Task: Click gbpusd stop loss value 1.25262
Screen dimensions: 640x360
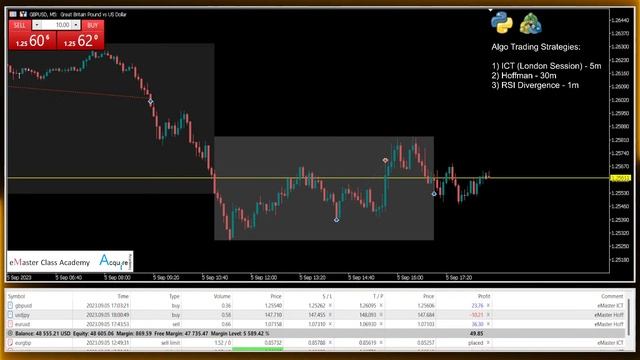Action: tap(316, 305)
